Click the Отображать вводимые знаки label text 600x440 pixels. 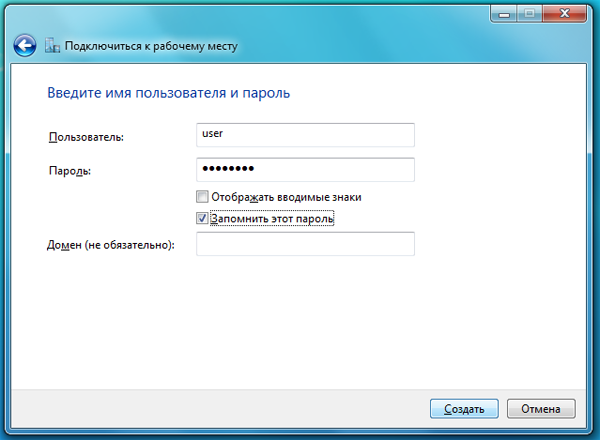coord(286,197)
